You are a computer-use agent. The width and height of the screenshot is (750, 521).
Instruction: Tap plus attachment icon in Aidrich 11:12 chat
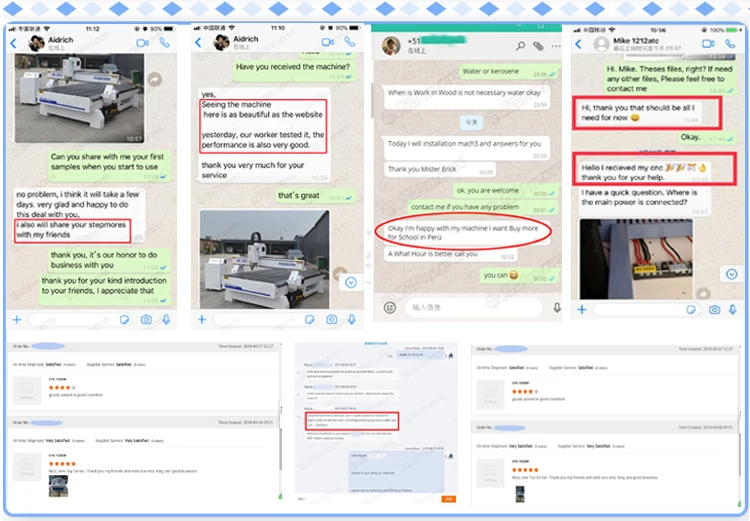(x=17, y=319)
